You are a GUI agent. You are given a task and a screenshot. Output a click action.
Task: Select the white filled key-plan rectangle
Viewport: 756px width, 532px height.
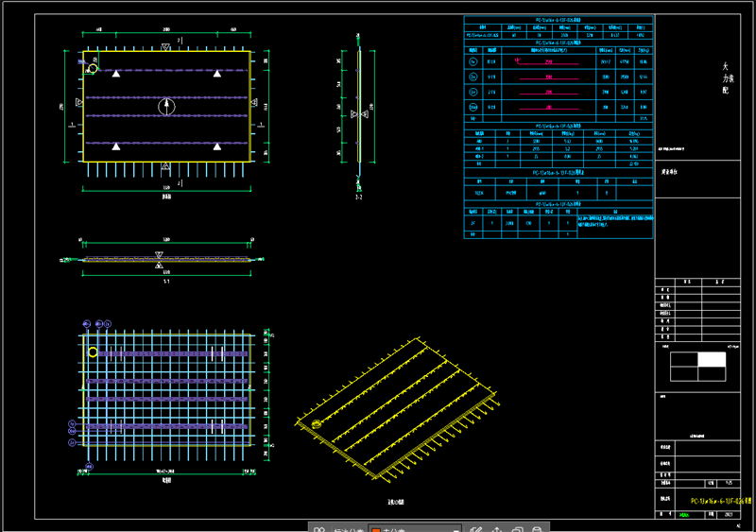(x=712, y=359)
